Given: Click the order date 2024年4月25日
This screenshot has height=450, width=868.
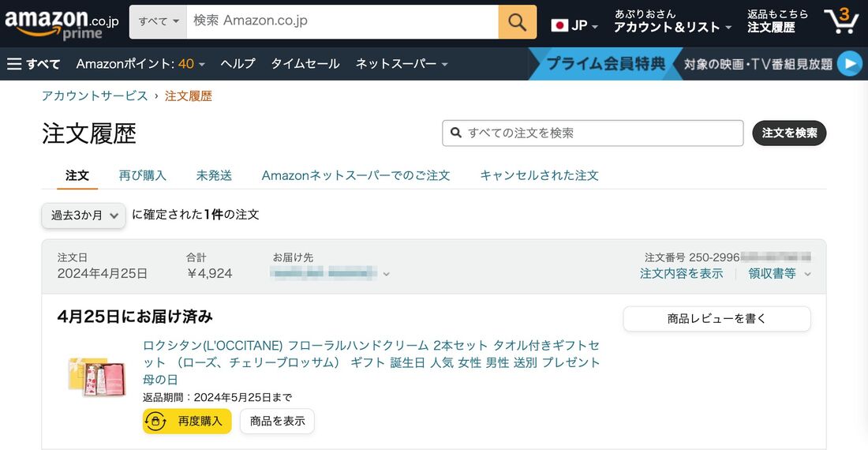Looking at the screenshot, I should (x=103, y=273).
